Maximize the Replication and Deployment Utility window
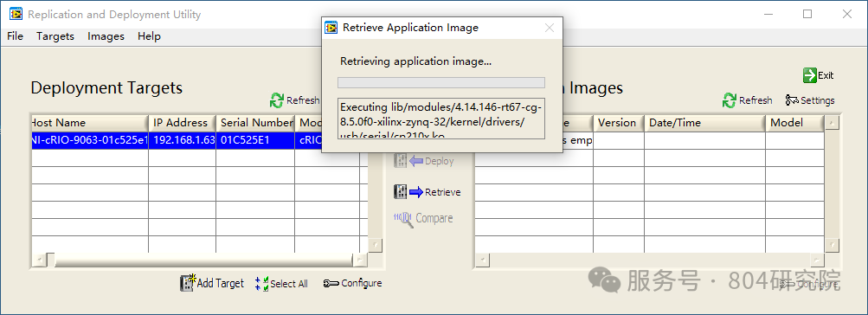The width and height of the screenshot is (868, 315). click(807, 15)
